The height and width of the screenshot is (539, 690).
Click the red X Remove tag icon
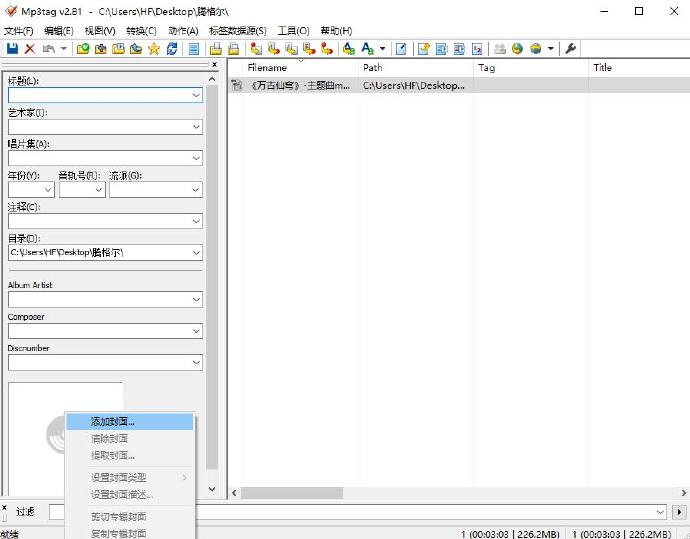30,48
